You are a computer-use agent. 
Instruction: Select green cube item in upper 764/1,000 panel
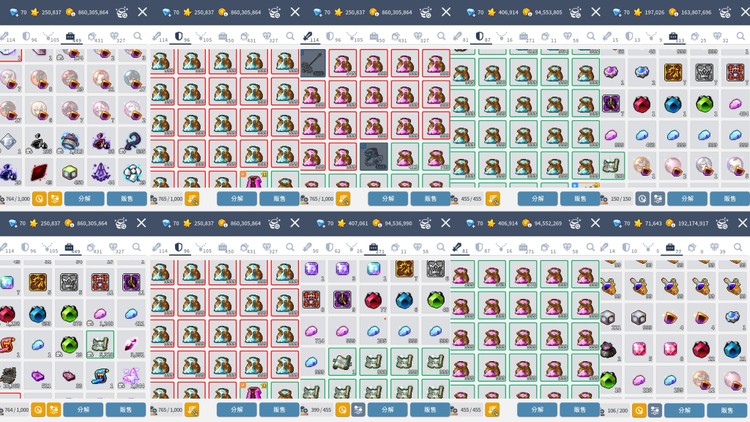[70, 172]
